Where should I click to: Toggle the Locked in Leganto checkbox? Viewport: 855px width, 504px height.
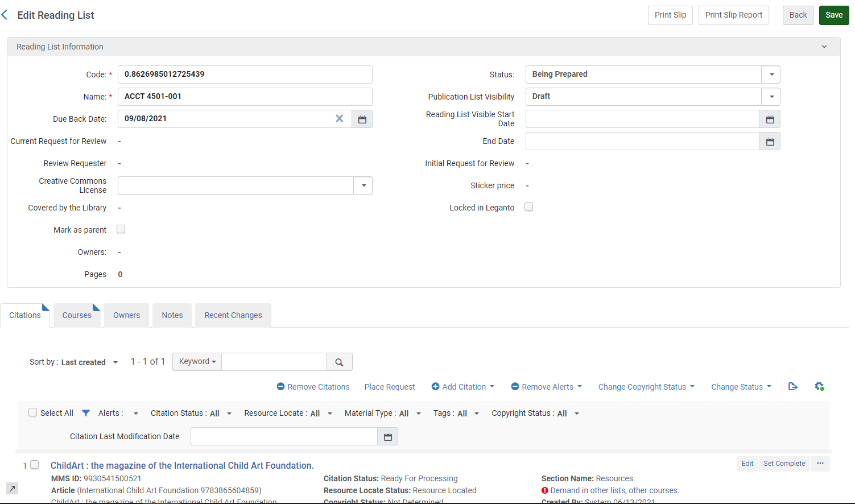click(529, 207)
